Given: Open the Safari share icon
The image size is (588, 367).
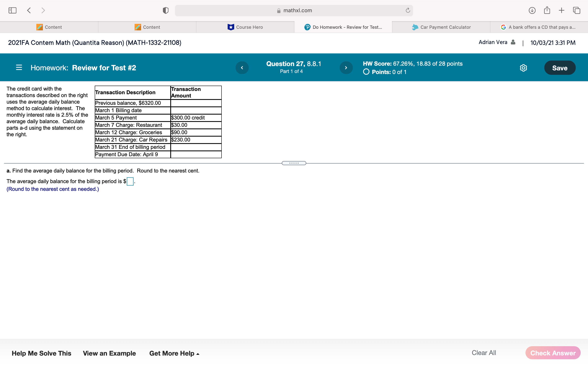Looking at the screenshot, I should point(547,10).
